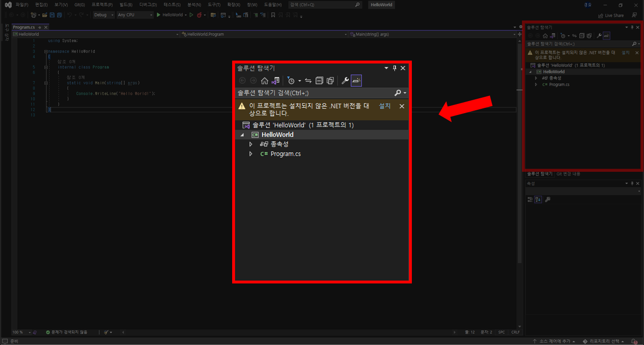Click the Undo arrow in the main toolbar
This screenshot has width=644, height=345.
(x=70, y=15)
